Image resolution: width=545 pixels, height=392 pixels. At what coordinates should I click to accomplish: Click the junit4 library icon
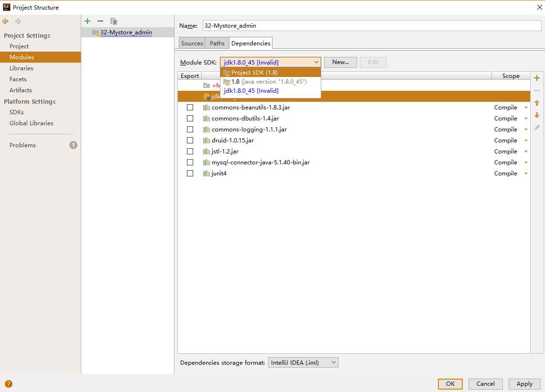coord(207,174)
